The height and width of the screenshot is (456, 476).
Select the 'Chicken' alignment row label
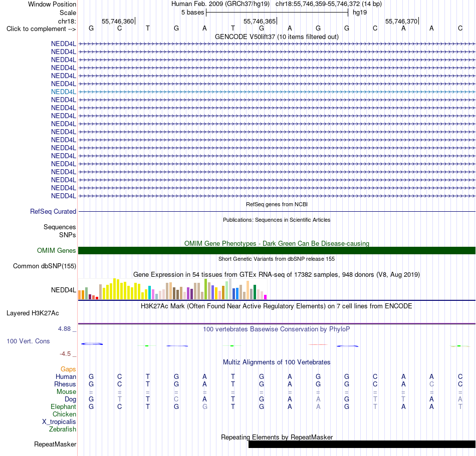tap(64, 414)
